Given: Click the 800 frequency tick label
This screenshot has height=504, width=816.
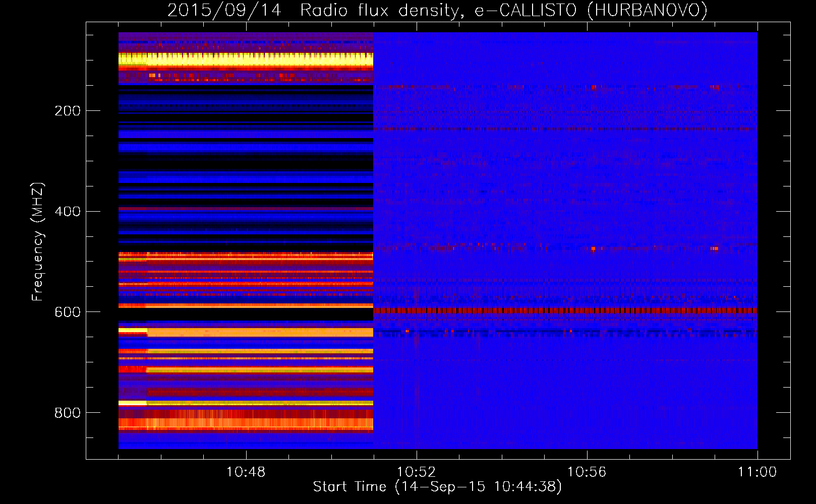Looking at the screenshot, I should coord(68,413).
